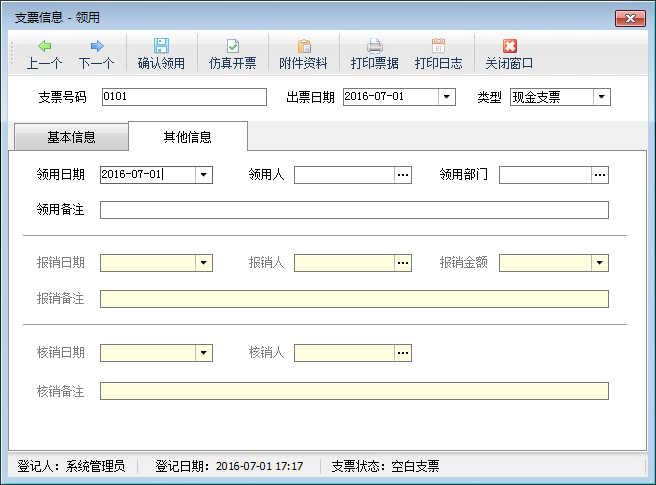Go to next record with 下一个
The width and height of the screenshot is (656, 485).
point(96,54)
